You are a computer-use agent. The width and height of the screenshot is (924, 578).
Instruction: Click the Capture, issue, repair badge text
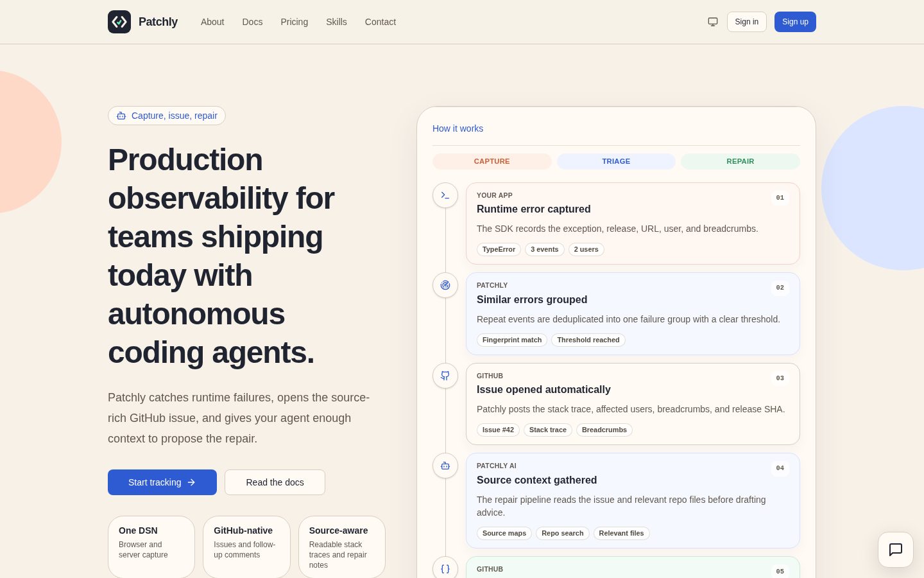[175, 116]
